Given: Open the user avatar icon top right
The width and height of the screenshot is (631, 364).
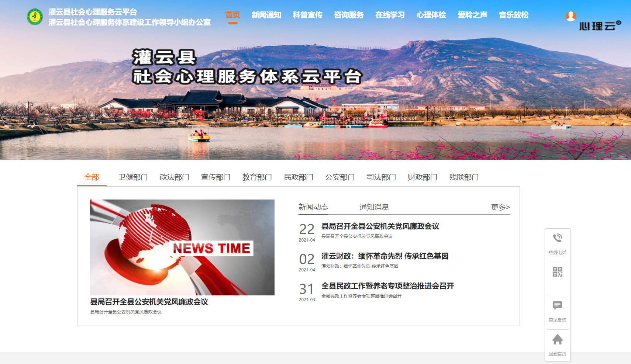Looking at the screenshot, I should point(571,16).
